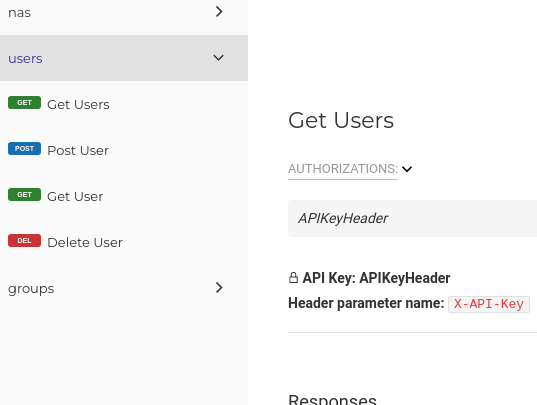The width and height of the screenshot is (537, 405).
Task: Open the Post User endpoint
Action: click(78, 151)
